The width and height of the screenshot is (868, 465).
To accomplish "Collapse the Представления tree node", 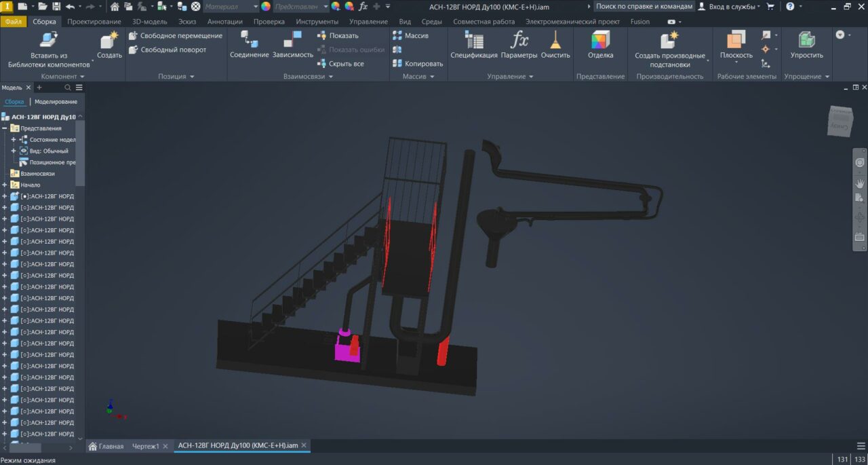I will [x=5, y=128].
